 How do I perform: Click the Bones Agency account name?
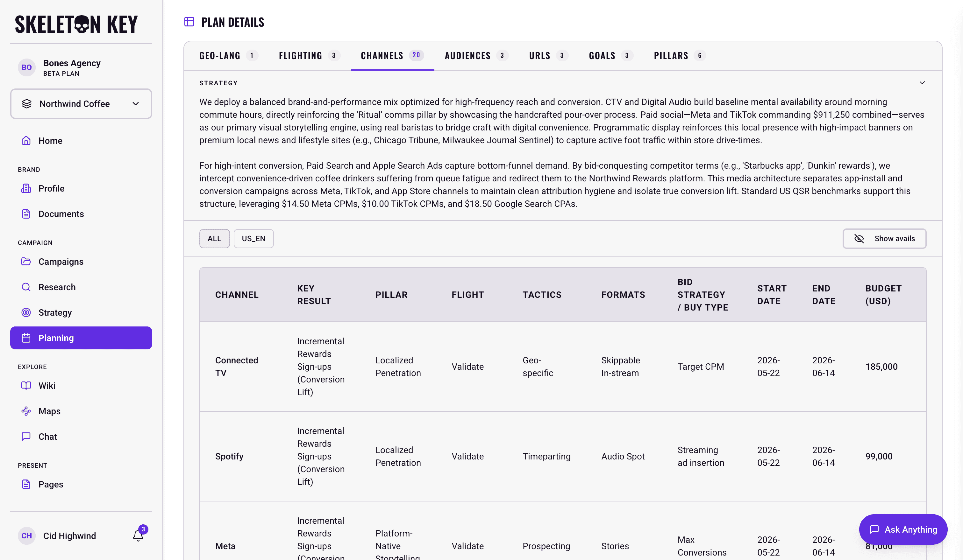point(72,63)
